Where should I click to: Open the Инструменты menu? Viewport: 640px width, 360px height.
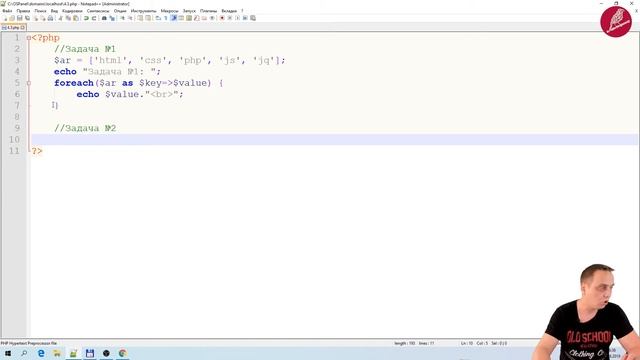pos(143,11)
